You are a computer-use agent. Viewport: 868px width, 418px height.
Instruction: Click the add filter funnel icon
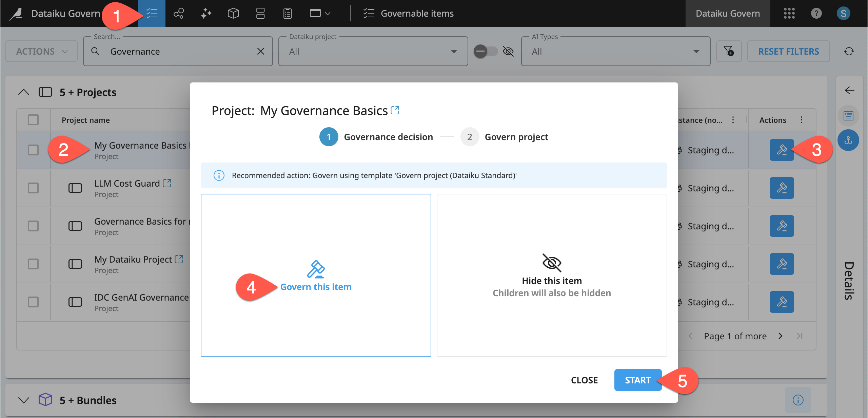[728, 51]
